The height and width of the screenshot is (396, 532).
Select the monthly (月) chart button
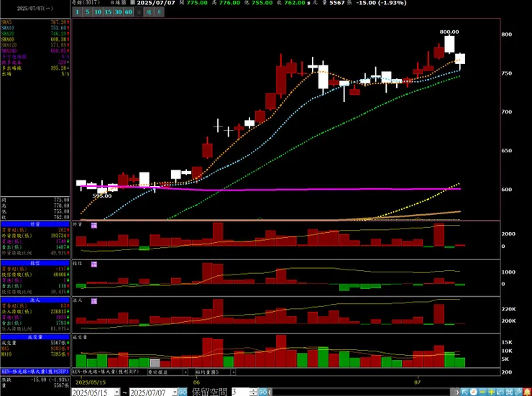(x=159, y=12)
